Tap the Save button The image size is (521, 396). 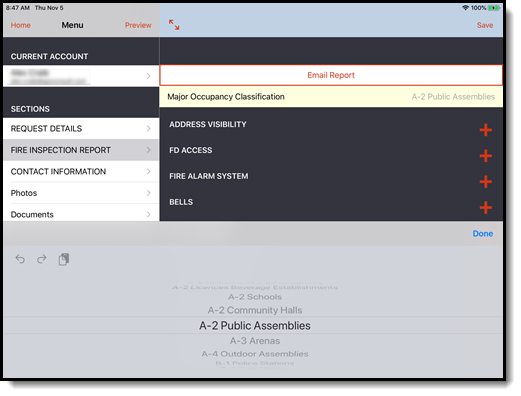485,25
